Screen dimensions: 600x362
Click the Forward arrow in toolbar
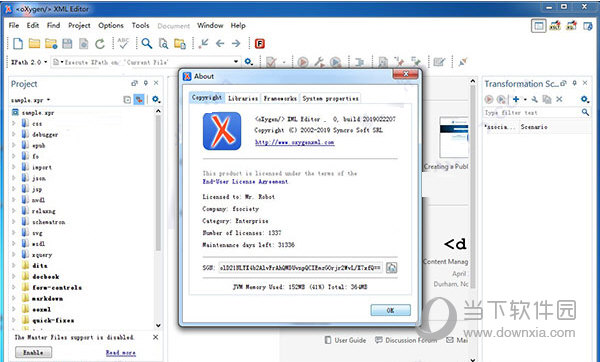[236, 44]
